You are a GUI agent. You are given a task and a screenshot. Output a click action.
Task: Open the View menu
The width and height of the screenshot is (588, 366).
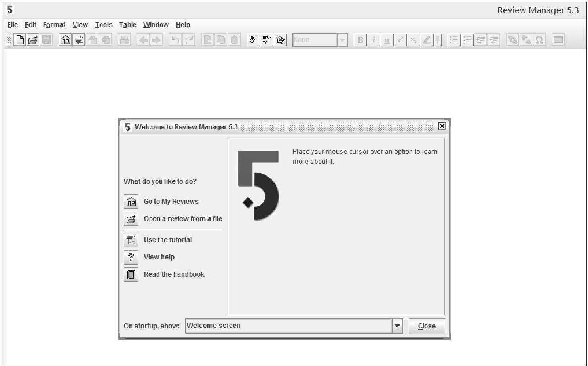click(x=80, y=25)
